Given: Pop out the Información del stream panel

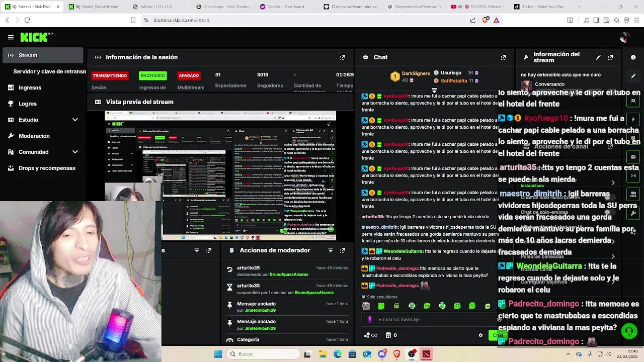Looking at the screenshot, I should (610, 57).
